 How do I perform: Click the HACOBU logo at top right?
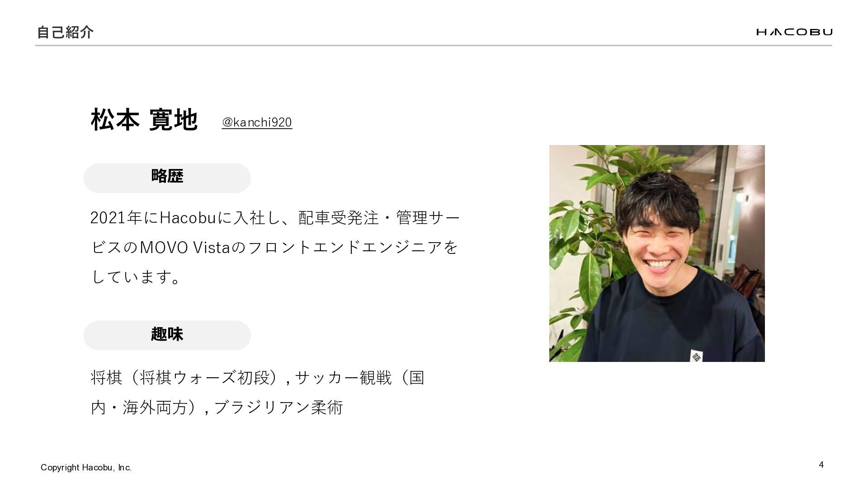point(794,32)
